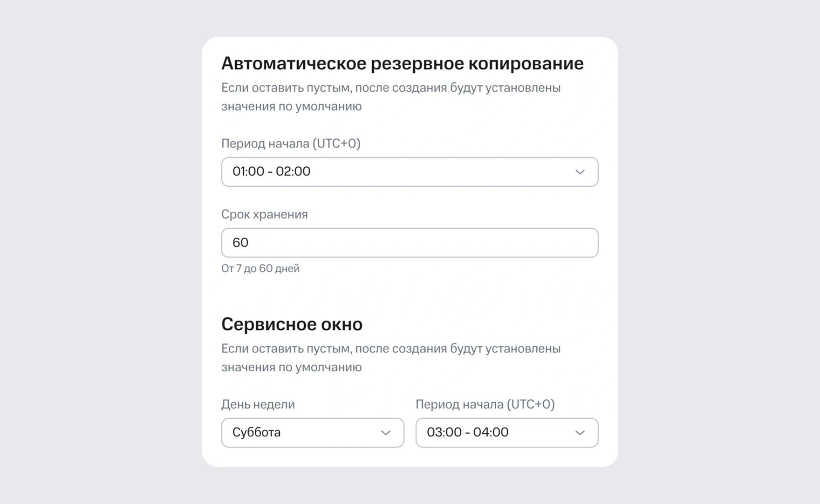Open the Период начала dropdown under backup section
Viewport: 820px width, 504px height.
click(x=410, y=172)
